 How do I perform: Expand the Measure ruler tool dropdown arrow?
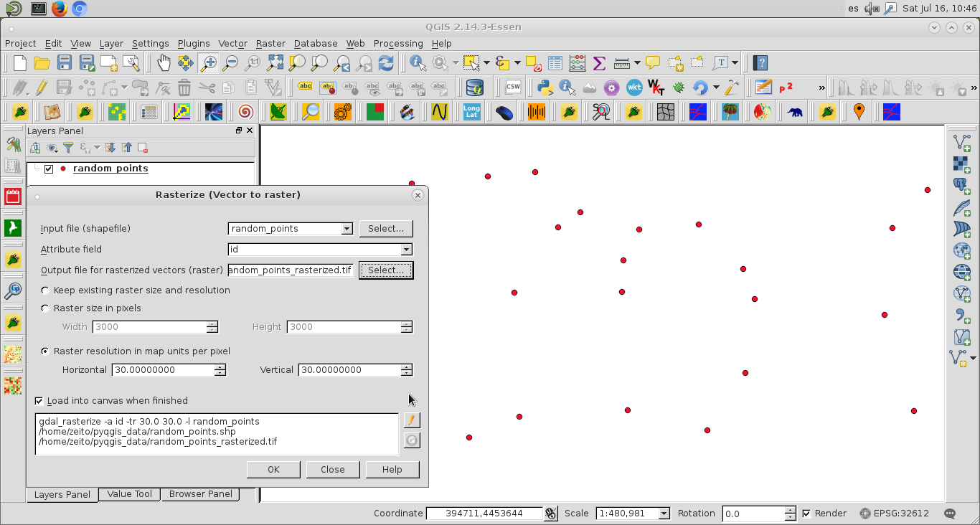pos(636,63)
